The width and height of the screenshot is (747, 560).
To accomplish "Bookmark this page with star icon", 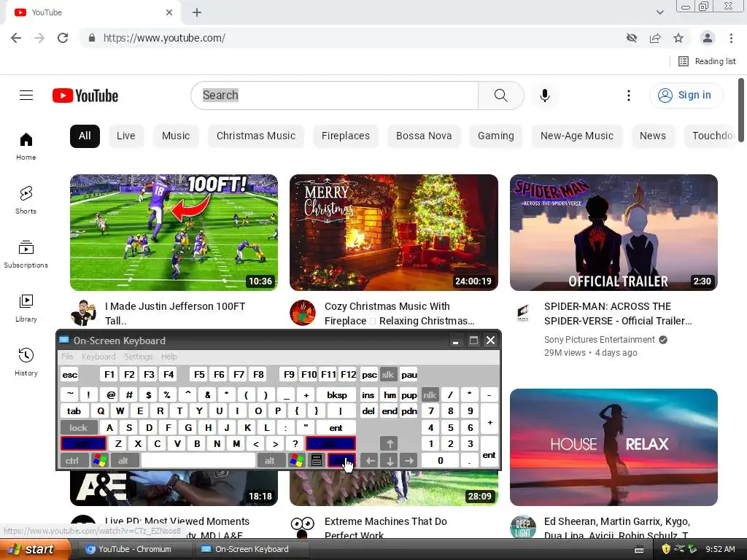I will click(x=678, y=38).
